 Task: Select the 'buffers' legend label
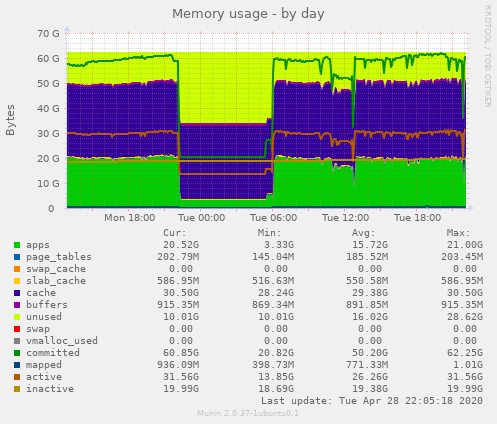click(x=47, y=305)
